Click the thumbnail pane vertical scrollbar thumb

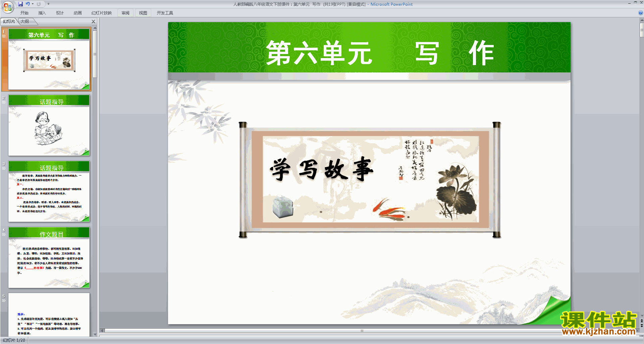(95, 54)
